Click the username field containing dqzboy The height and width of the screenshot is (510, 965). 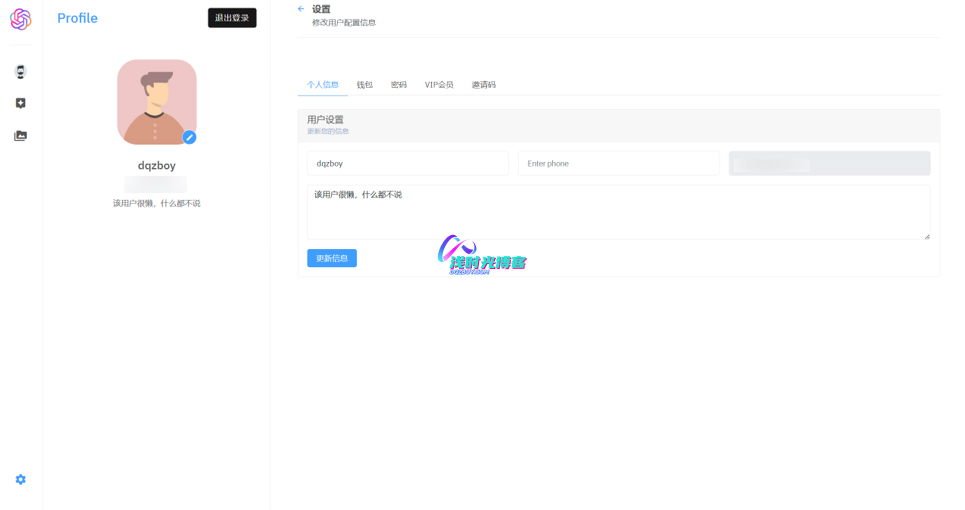pyautogui.click(x=408, y=164)
